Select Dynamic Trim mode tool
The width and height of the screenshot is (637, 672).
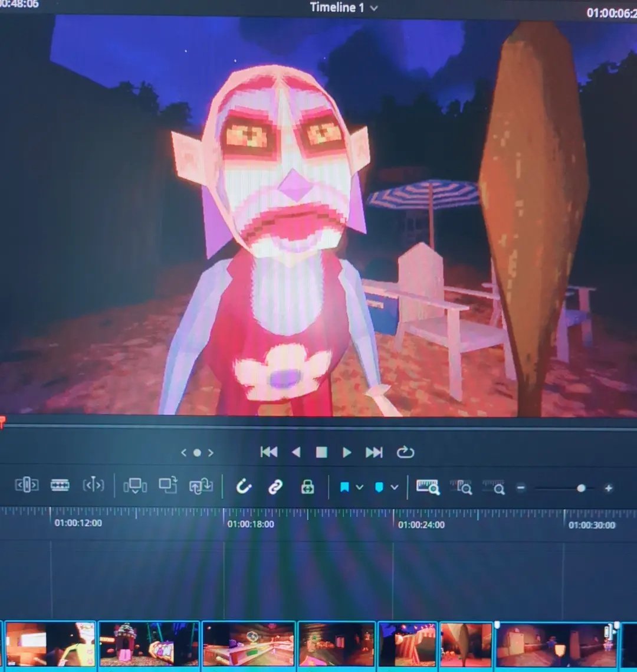93,485
